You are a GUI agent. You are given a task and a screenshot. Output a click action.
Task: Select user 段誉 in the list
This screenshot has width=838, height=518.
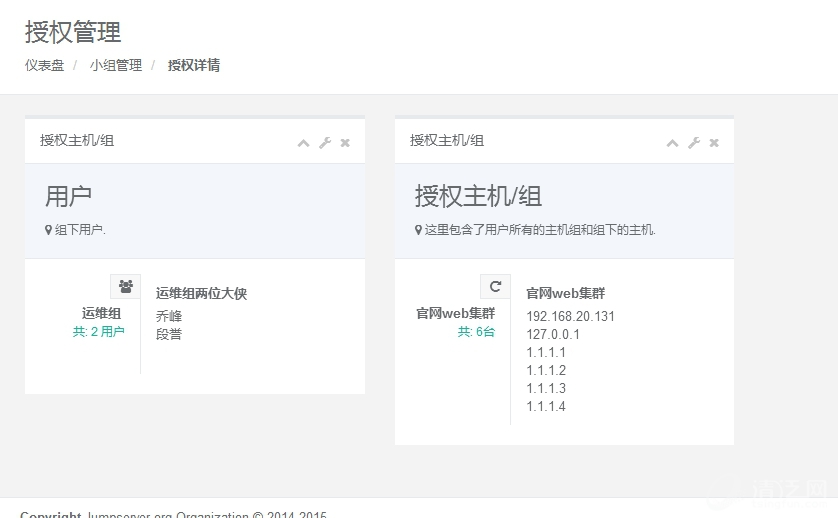click(x=169, y=334)
